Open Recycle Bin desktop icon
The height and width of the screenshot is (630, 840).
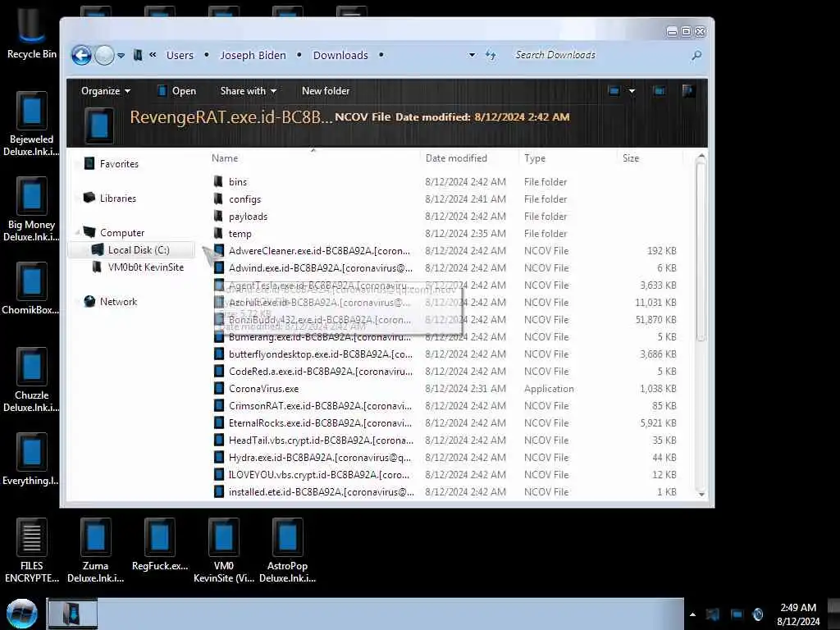(x=31, y=32)
